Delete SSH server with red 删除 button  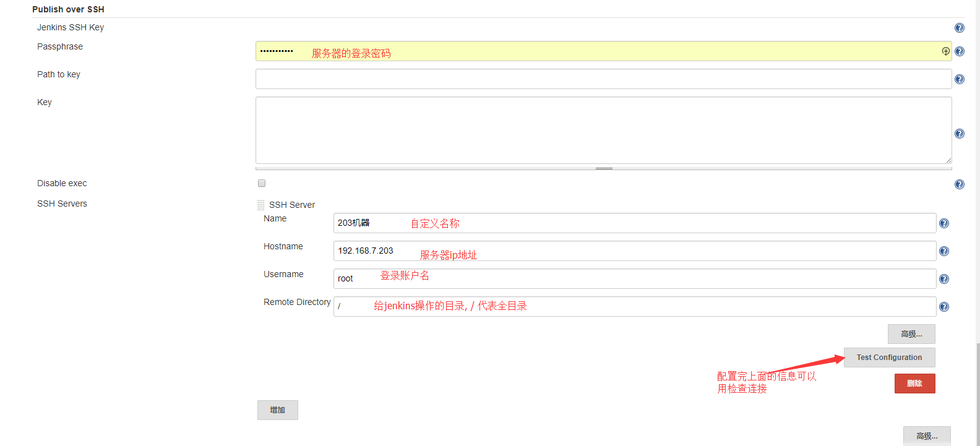914,384
